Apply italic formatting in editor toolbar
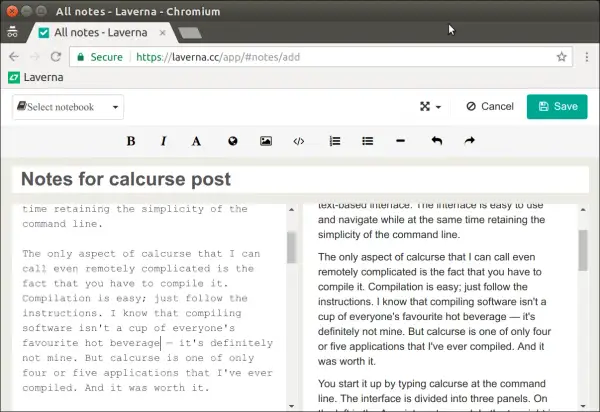This screenshot has height=412, width=600. pos(163,141)
